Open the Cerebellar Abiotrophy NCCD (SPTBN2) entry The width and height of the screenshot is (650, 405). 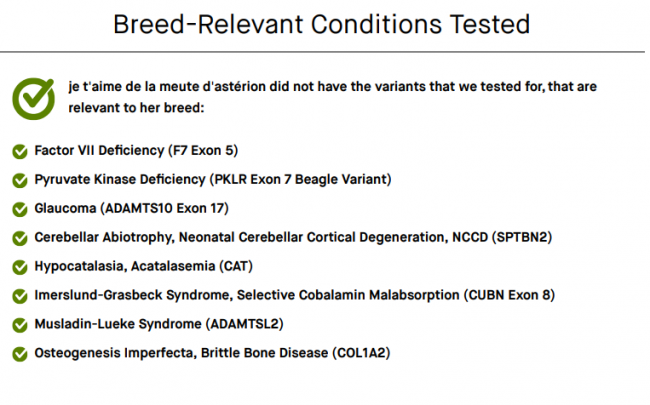(x=293, y=237)
